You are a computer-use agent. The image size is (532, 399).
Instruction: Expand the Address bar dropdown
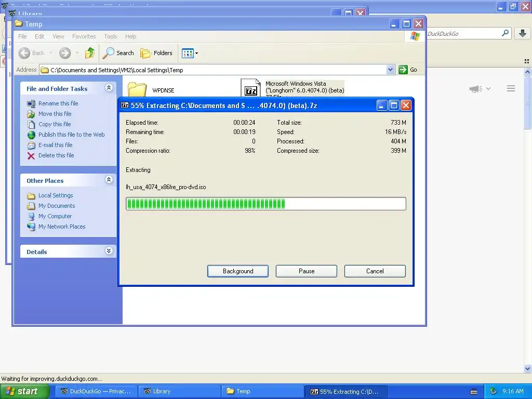390,70
